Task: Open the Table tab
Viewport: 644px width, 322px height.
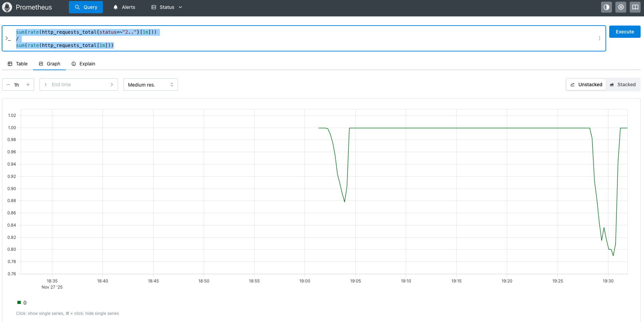Action: click(x=18, y=64)
